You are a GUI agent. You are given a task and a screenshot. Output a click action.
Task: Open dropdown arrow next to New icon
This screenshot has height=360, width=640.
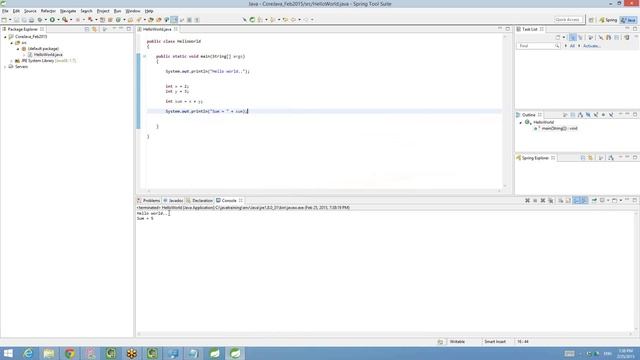[x=10, y=20]
